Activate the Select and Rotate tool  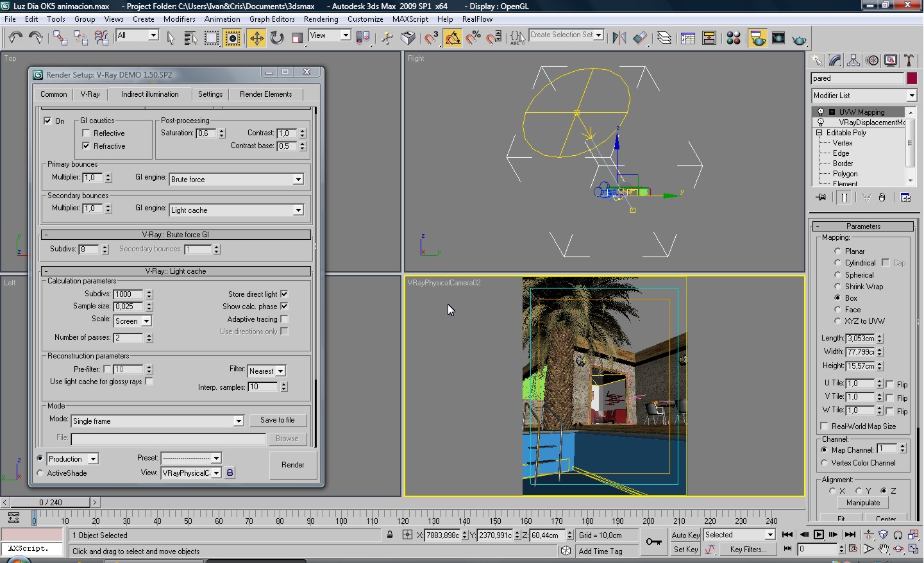tap(277, 38)
